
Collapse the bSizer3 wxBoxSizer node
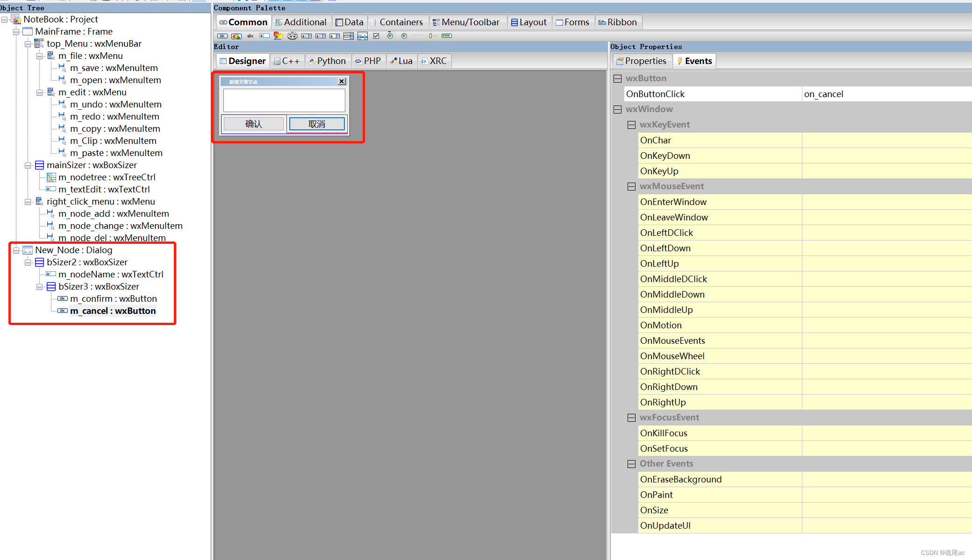40,287
